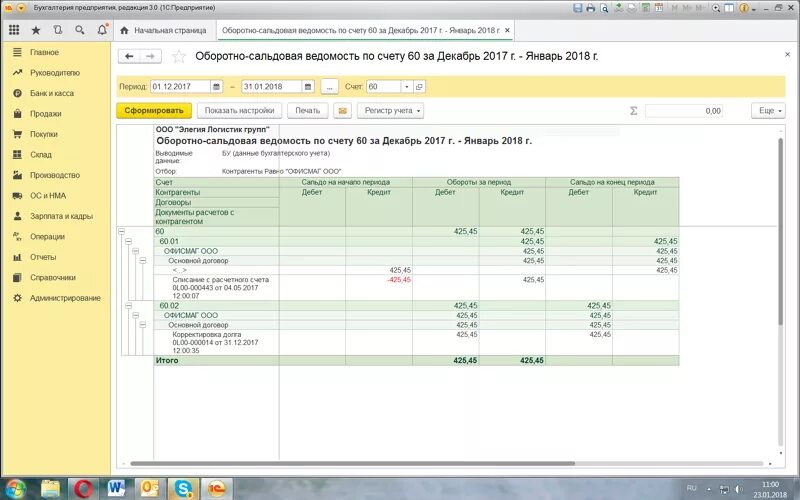Go back with the left arrow button
800x500 pixels.
129,56
